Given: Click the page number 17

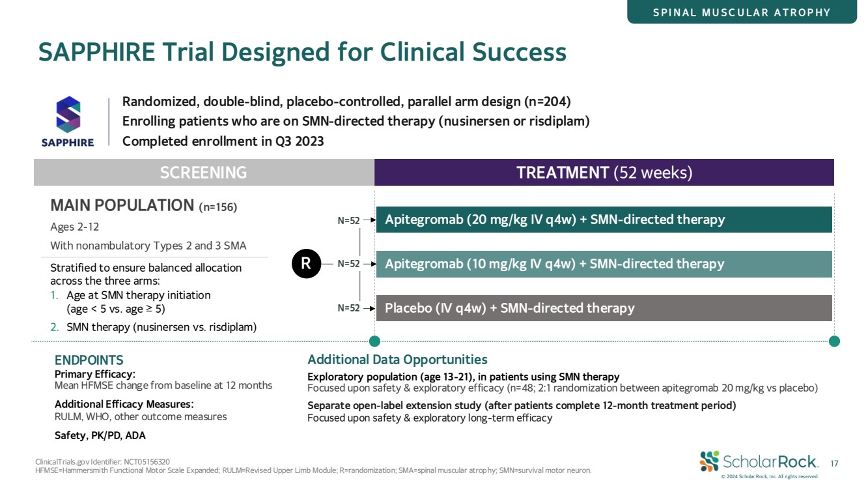Looking at the screenshot, I should point(835,463).
